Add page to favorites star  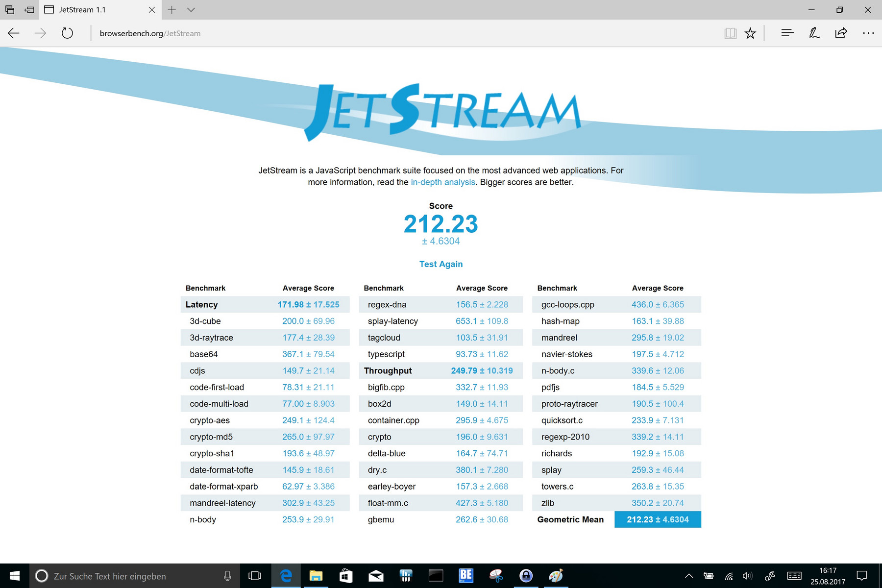pyautogui.click(x=750, y=33)
